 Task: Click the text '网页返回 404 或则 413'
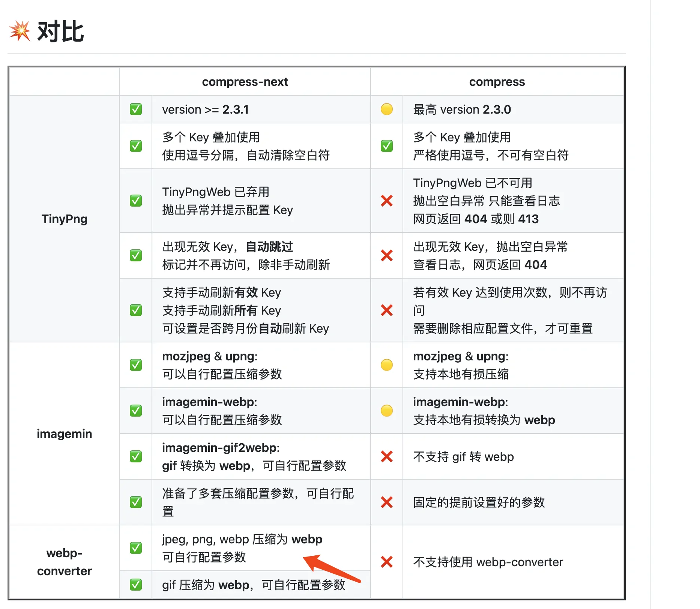476,219
